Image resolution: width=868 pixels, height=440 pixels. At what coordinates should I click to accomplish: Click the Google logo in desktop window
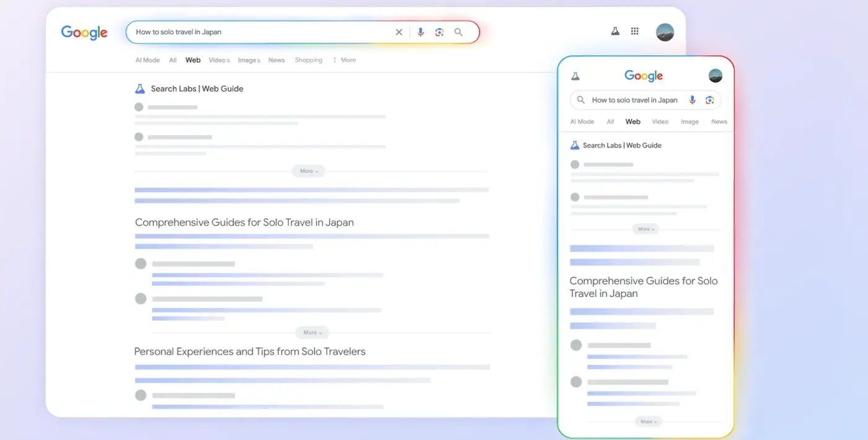pyautogui.click(x=84, y=33)
